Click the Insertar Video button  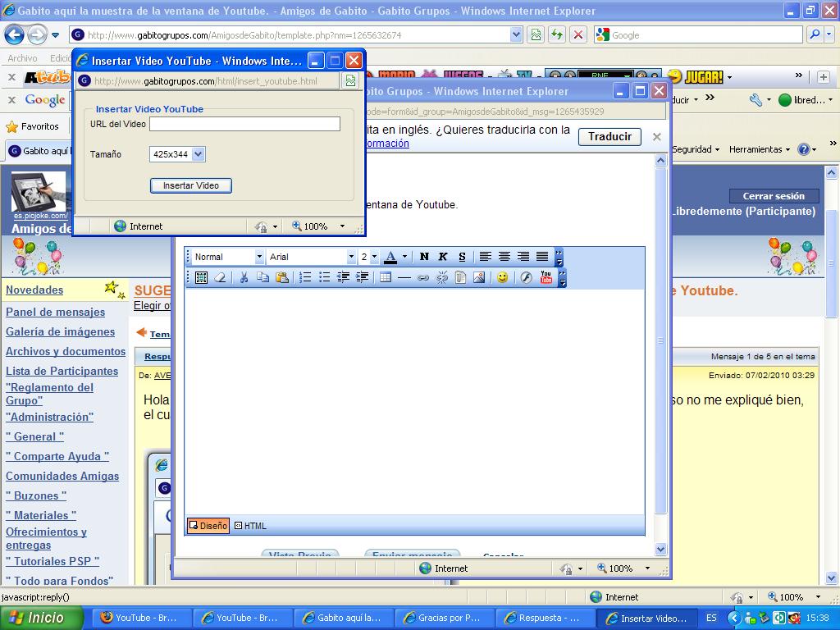tap(190, 185)
